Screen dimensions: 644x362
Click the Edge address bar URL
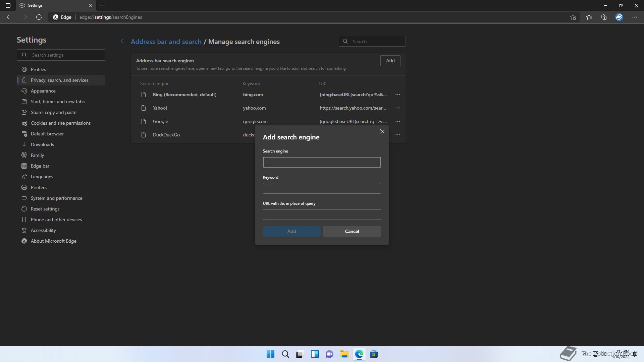pos(111,17)
